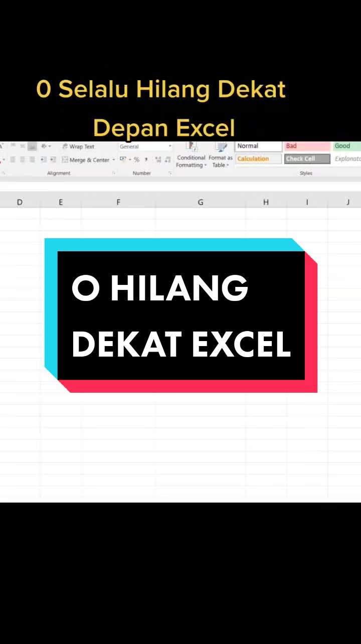Click the Increase Indent icon
361x644 pixels.
coord(53,160)
